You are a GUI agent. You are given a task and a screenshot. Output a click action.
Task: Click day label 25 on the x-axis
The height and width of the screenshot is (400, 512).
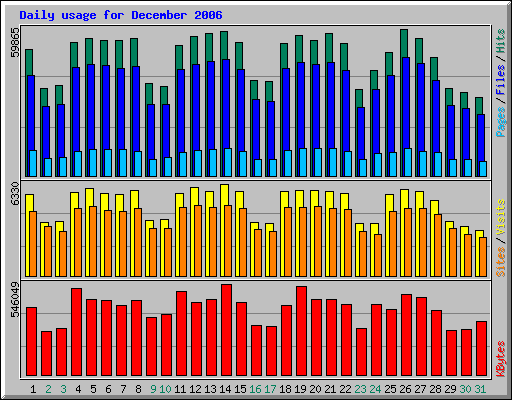pyautogui.click(x=390, y=389)
